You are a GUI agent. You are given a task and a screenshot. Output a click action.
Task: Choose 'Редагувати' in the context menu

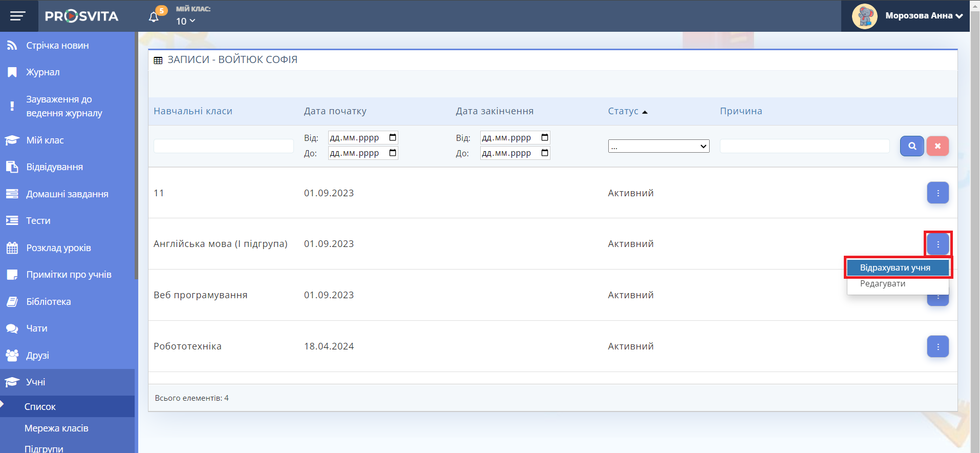coord(883,284)
